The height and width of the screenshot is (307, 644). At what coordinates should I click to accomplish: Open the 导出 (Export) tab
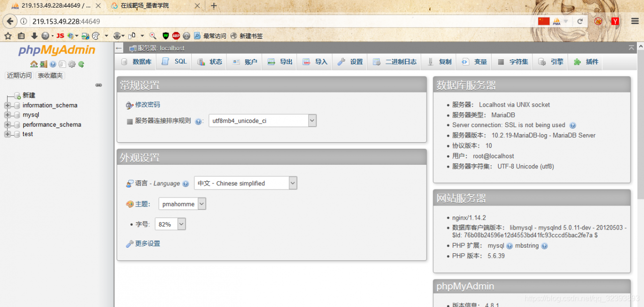coord(280,62)
